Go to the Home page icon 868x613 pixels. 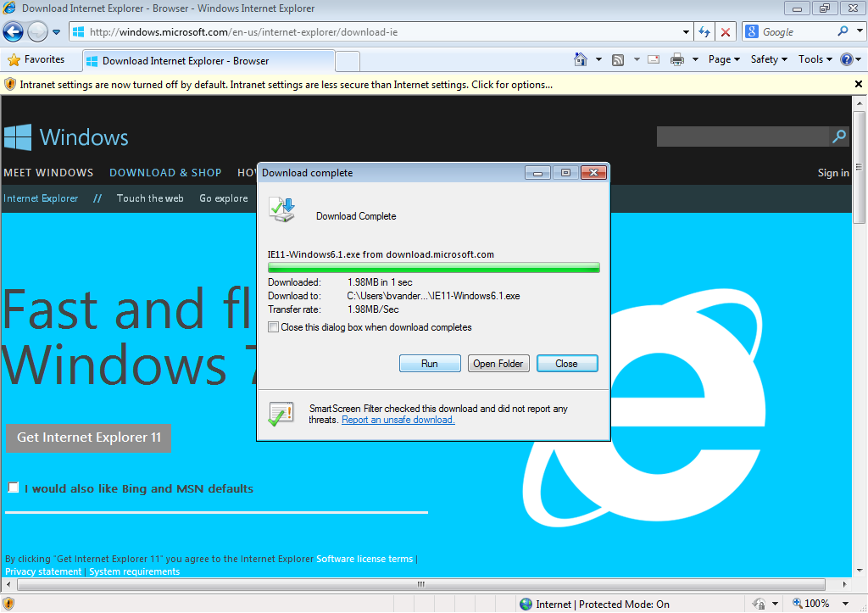[580, 59]
